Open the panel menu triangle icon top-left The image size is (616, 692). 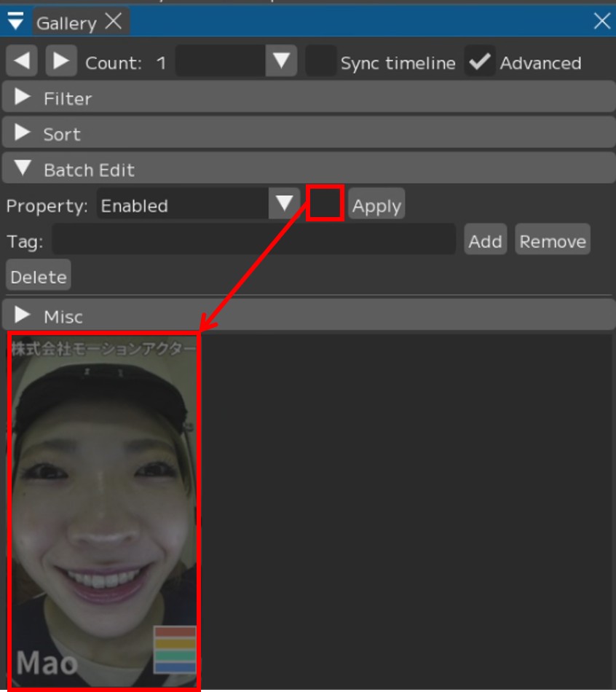[14, 21]
